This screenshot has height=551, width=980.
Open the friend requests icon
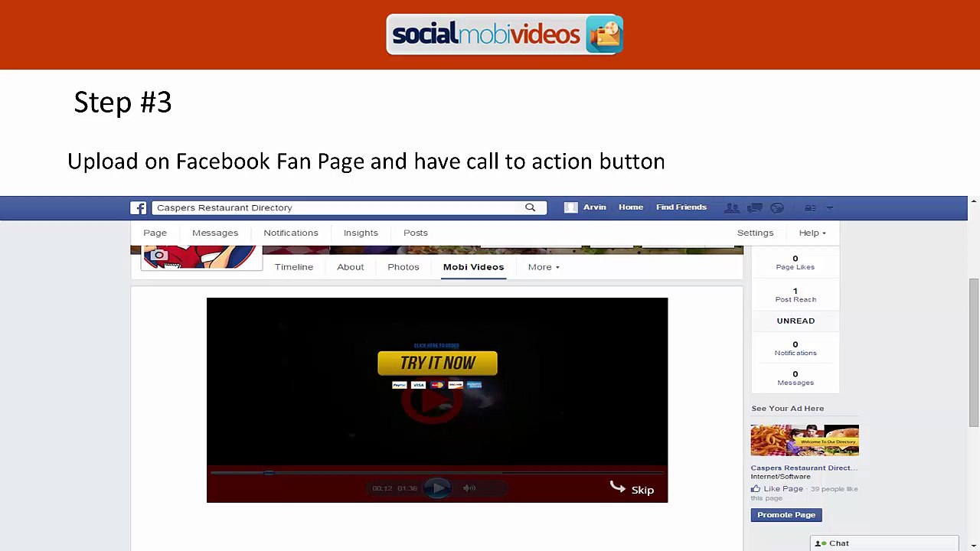click(732, 207)
